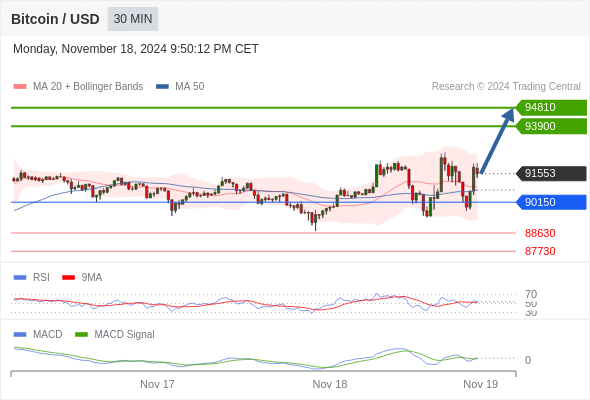Click the Bitcoin / USD title
Viewport: 590px width, 400px height.
pos(55,19)
